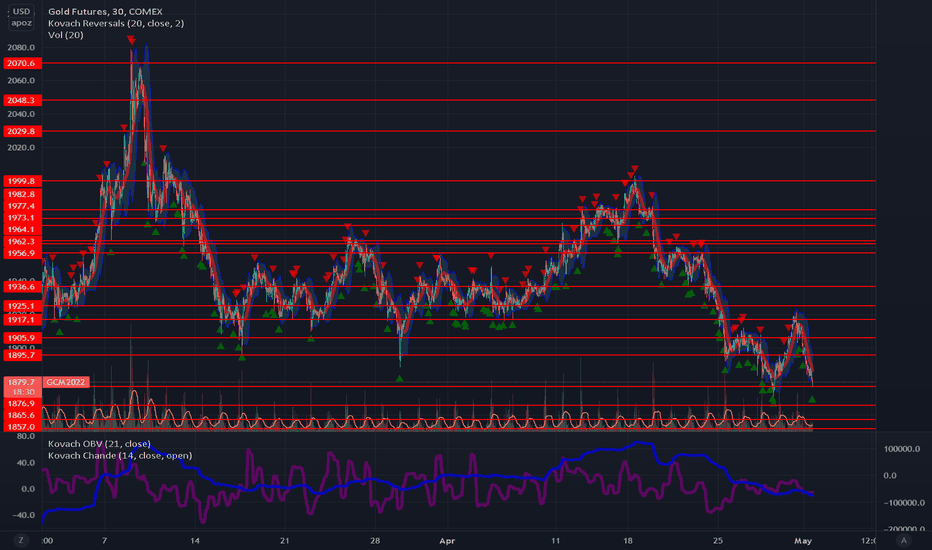The height and width of the screenshot is (550, 932).
Task: Click the red reversal marker above the 2080 peak
Action: click(x=131, y=40)
